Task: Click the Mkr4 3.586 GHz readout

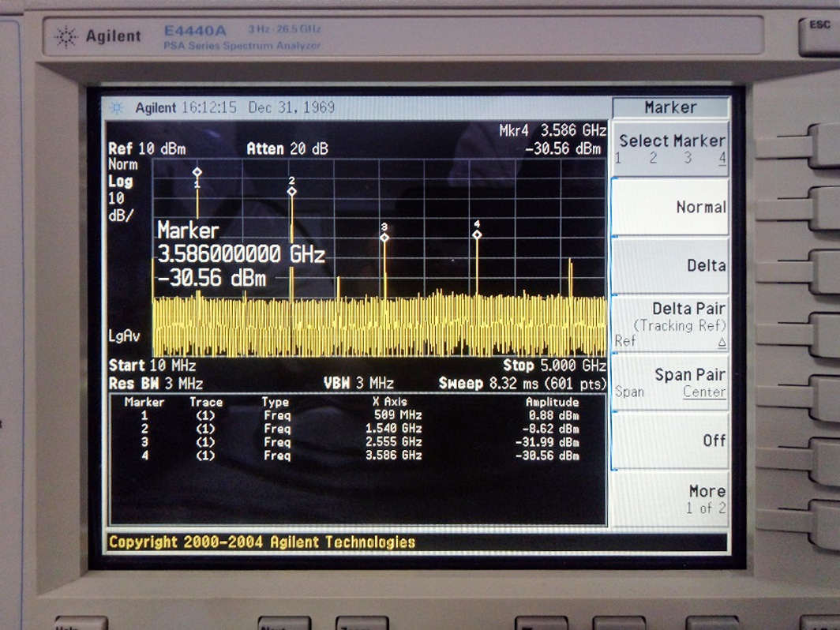Action: tap(553, 131)
